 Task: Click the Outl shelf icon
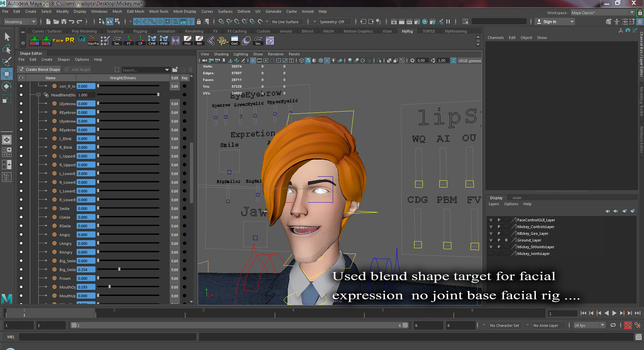tap(234, 41)
